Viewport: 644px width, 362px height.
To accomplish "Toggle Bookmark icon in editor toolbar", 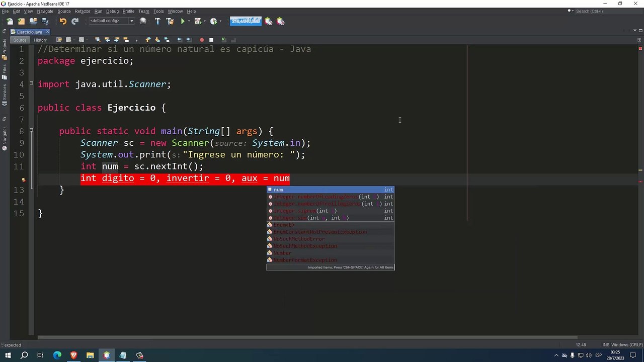I will tap(167, 40).
